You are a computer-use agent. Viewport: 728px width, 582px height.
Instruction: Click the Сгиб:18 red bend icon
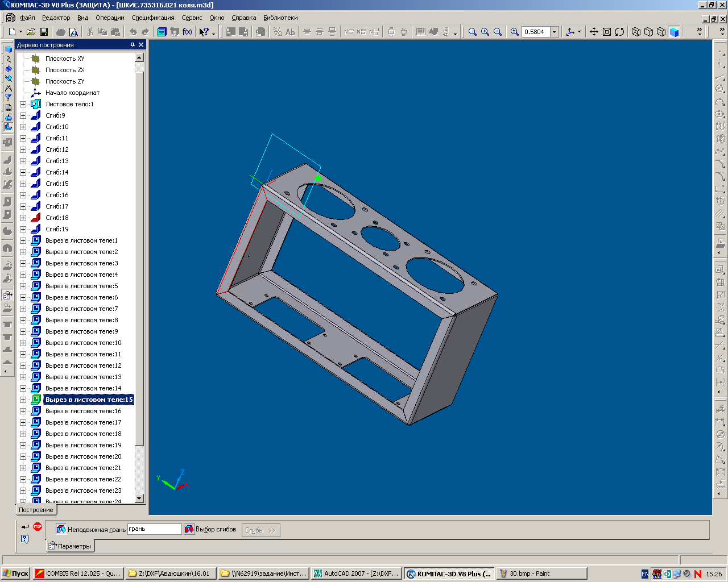pos(36,218)
